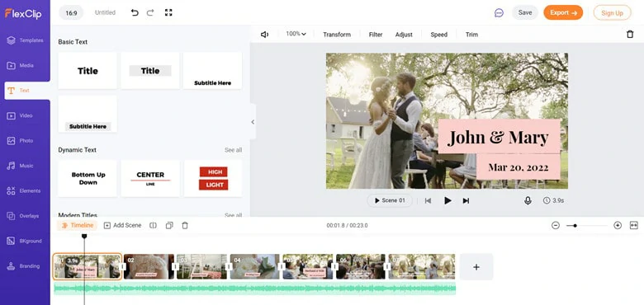Add the plain Subtitle Here text
This screenshot has height=305, width=644.
point(212,71)
